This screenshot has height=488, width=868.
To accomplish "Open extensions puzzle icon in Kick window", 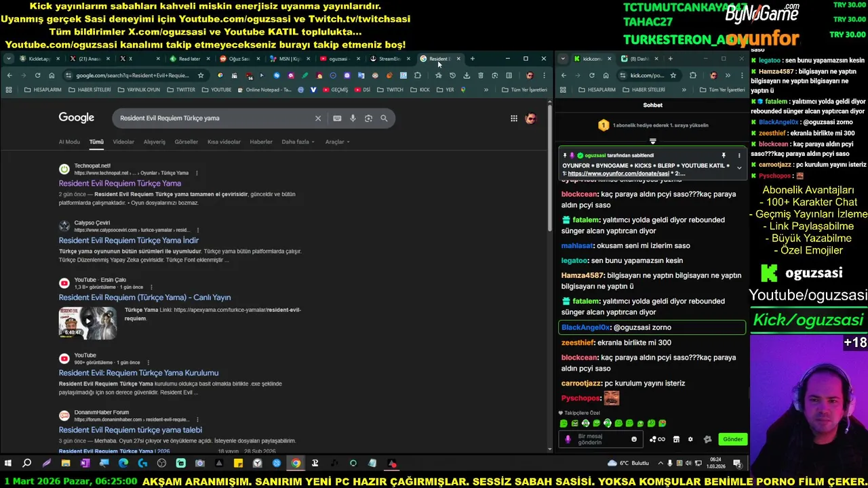I will point(692,75).
